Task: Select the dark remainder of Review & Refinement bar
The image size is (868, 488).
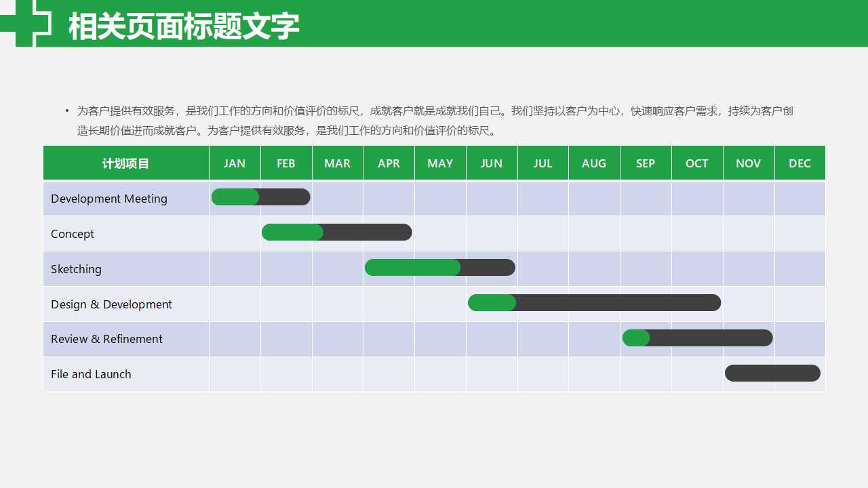Action: [x=711, y=338]
